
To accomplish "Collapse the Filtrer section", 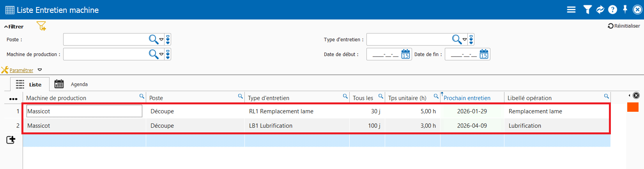I will pos(14,26).
